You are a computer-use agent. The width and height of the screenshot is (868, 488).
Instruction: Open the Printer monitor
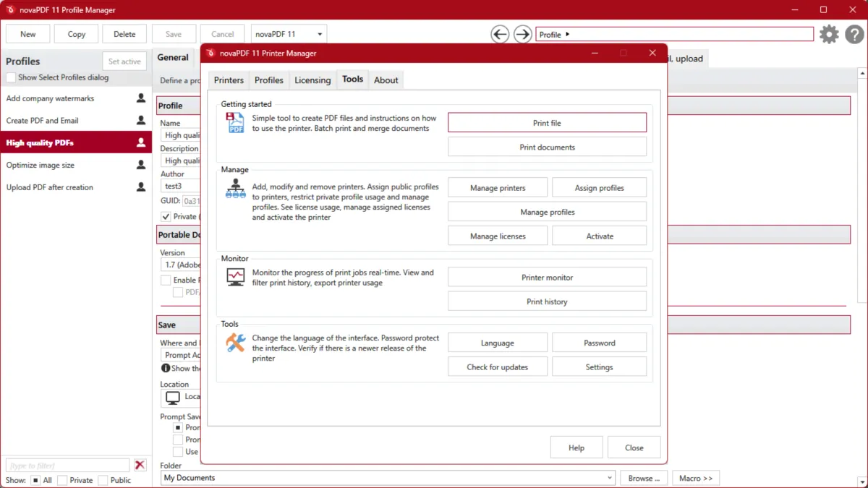click(547, 278)
